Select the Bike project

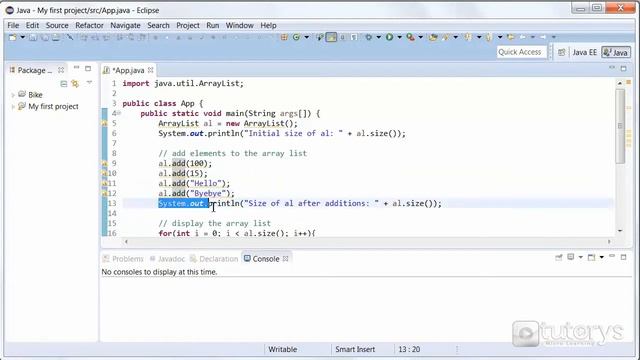(x=35, y=95)
